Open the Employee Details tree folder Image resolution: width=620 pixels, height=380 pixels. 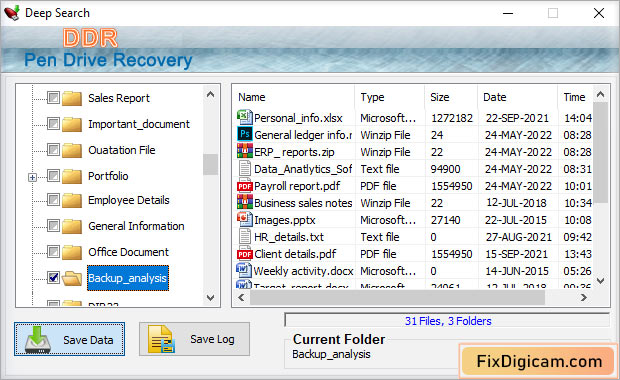(x=129, y=200)
